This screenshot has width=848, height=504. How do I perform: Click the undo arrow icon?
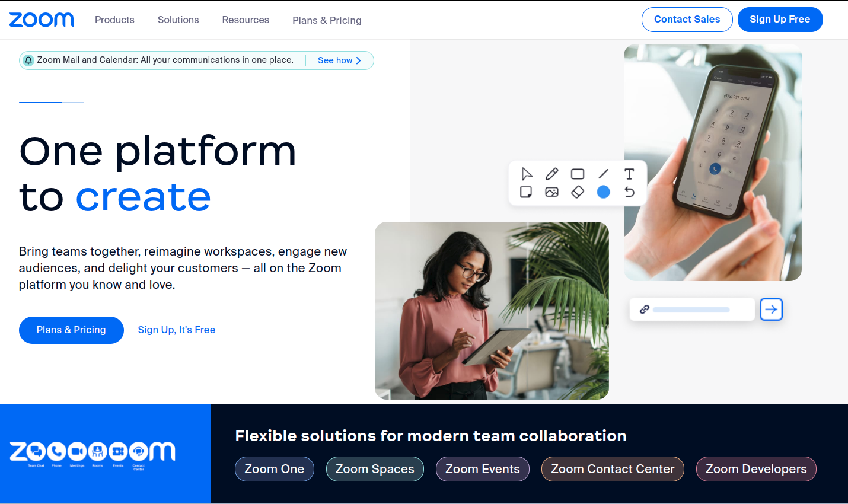point(629,192)
